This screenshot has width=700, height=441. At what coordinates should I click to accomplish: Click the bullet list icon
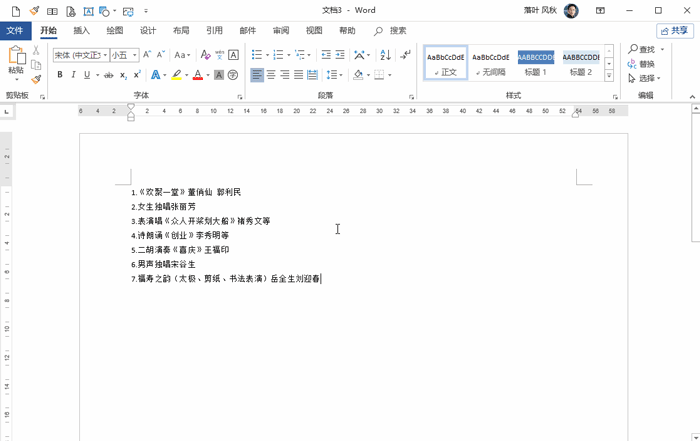click(257, 55)
